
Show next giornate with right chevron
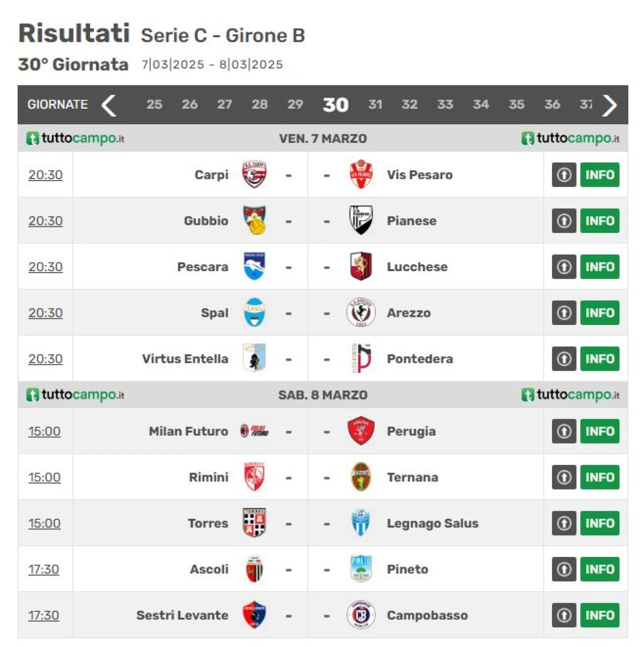coord(610,105)
